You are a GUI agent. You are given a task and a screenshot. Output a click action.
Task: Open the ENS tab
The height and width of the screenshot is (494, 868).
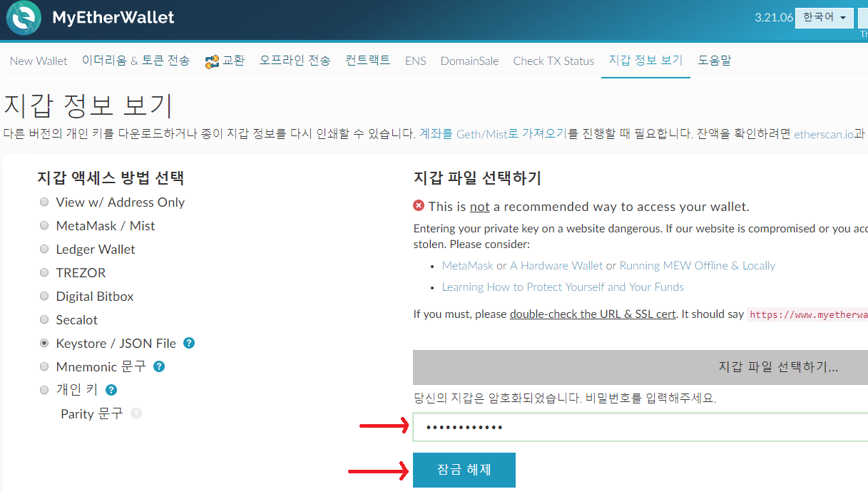415,61
